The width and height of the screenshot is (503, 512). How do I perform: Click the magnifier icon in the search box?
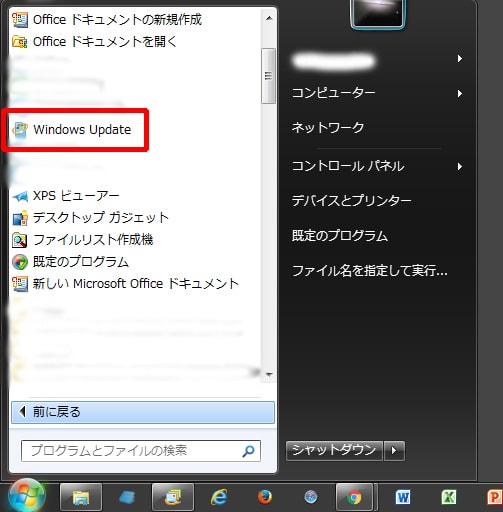tap(248, 451)
